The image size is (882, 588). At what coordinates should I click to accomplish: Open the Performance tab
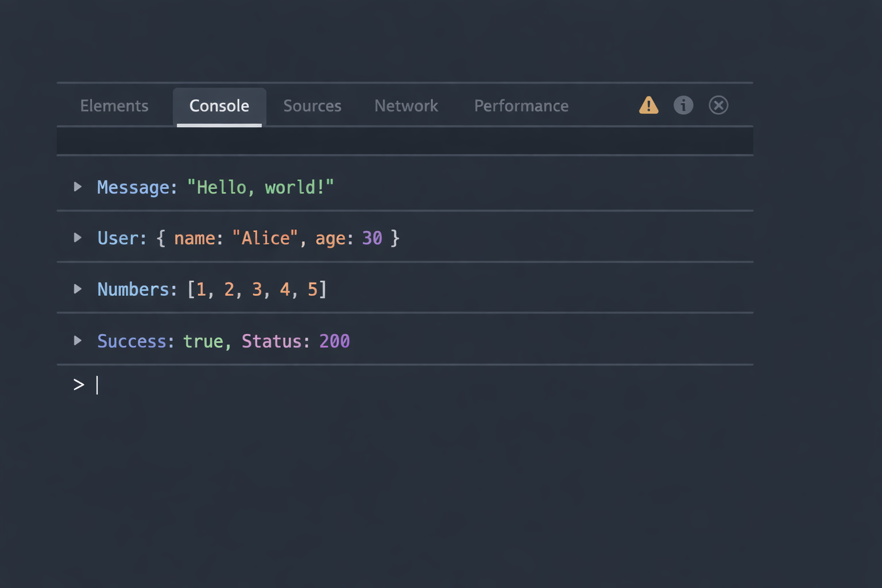[521, 106]
